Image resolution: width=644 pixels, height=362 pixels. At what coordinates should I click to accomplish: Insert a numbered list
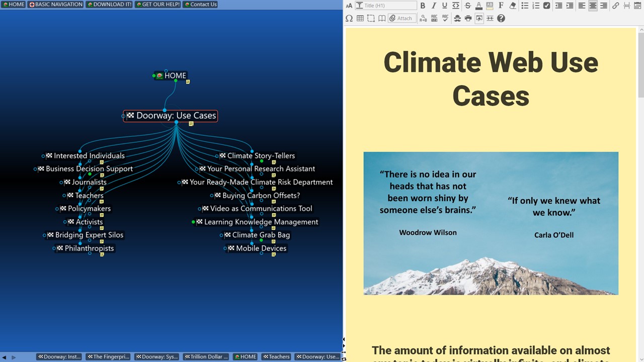[536, 6]
